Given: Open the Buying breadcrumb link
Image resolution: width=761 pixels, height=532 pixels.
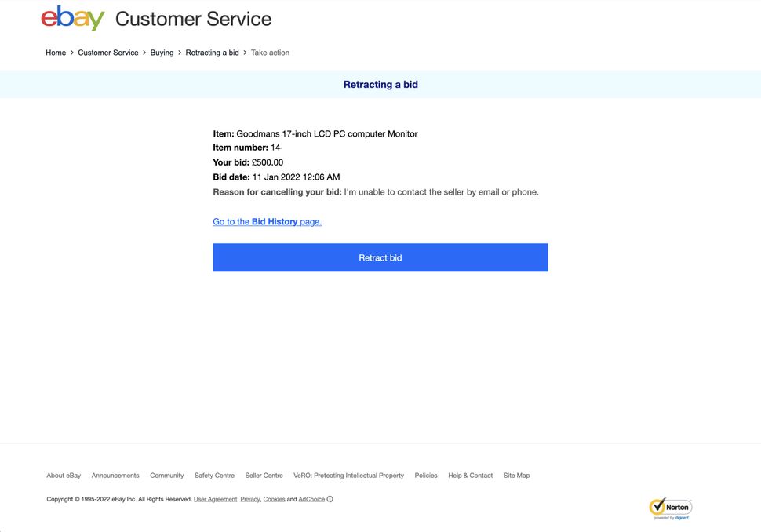Looking at the screenshot, I should coord(162,52).
